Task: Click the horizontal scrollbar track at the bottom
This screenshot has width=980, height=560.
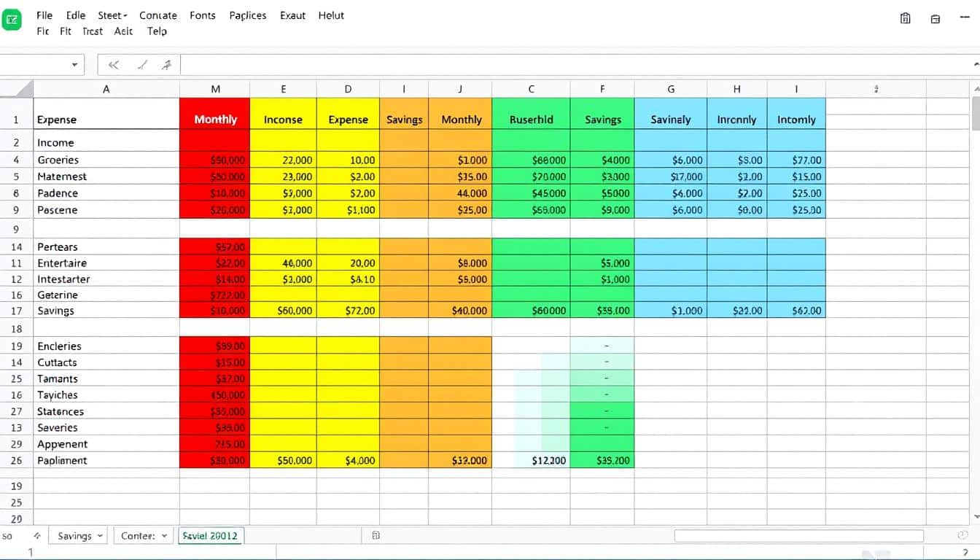Action: pos(798,536)
